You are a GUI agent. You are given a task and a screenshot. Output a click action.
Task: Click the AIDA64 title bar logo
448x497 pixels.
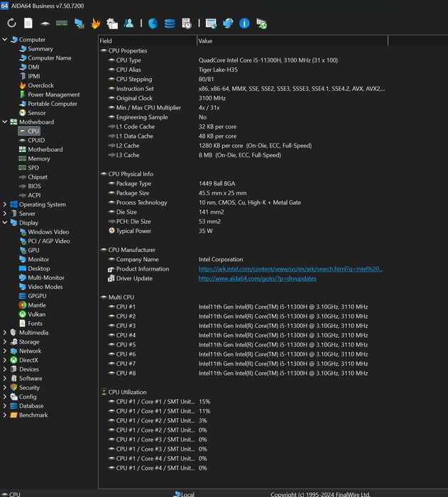point(4,6)
